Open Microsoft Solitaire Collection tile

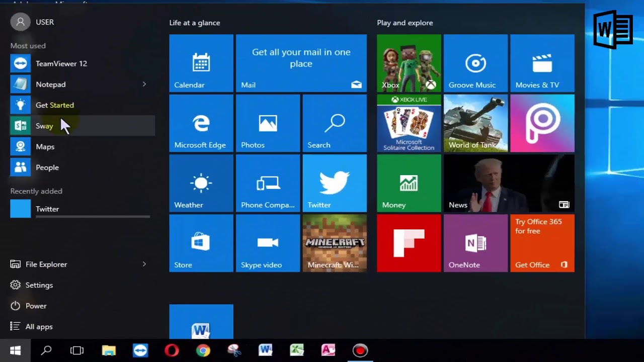pyautogui.click(x=409, y=123)
